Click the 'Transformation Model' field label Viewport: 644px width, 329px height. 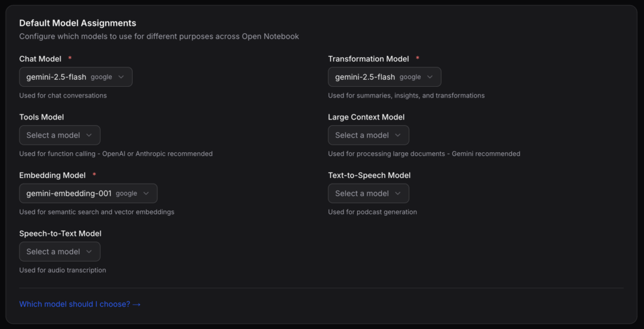[369, 59]
